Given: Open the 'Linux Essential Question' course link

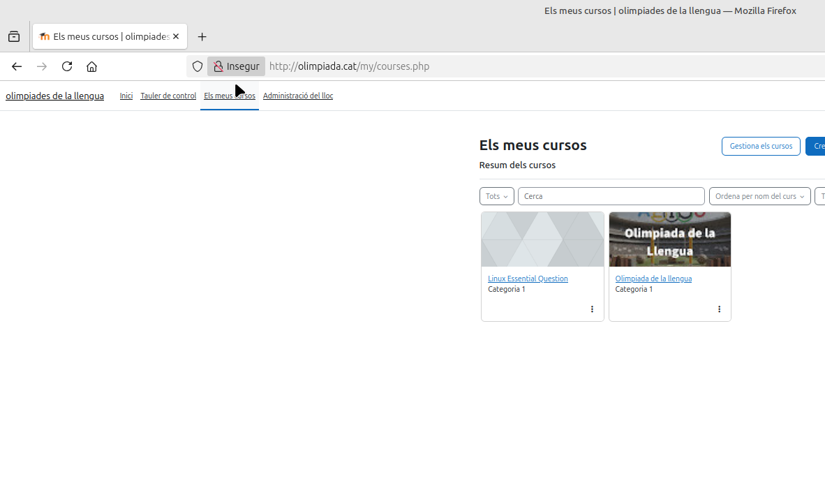Looking at the screenshot, I should point(528,279).
